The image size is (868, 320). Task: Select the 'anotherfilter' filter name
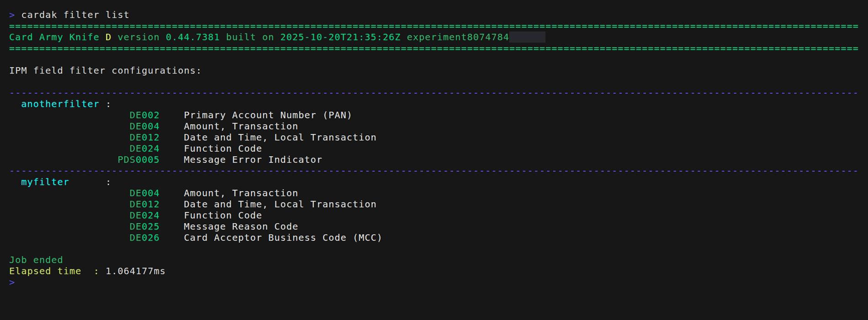coord(60,104)
